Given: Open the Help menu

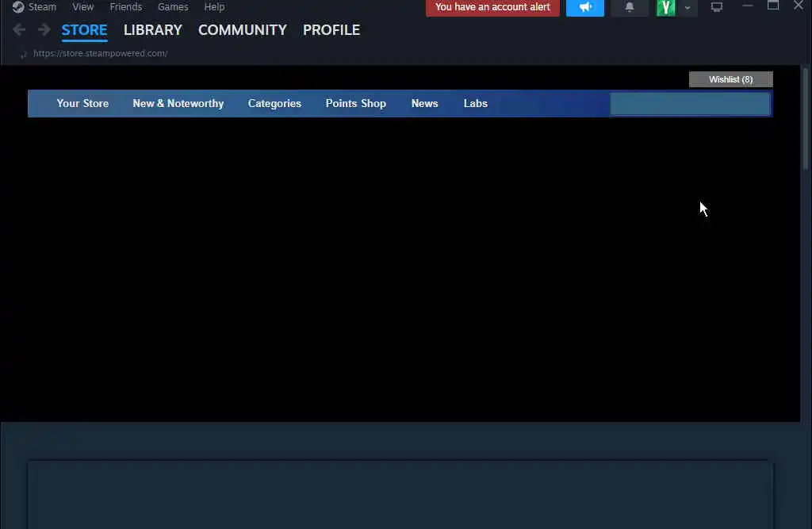Looking at the screenshot, I should click(x=214, y=6).
